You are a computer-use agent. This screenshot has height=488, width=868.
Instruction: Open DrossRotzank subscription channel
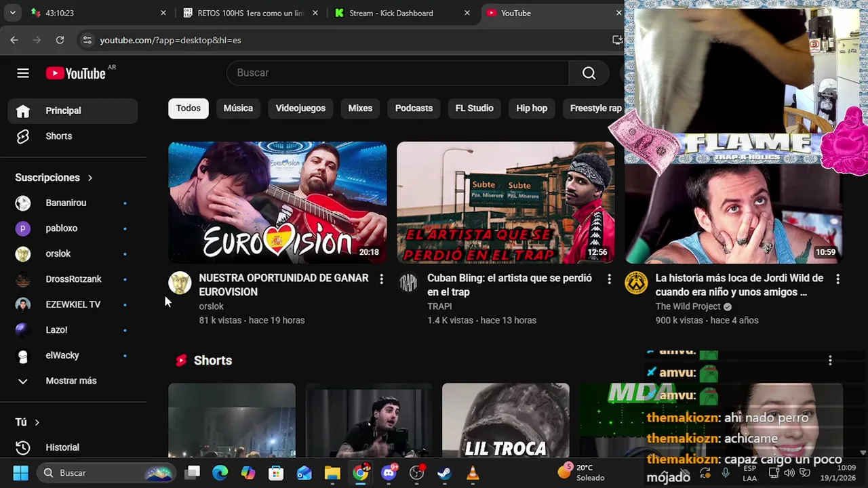[x=73, y=279]
